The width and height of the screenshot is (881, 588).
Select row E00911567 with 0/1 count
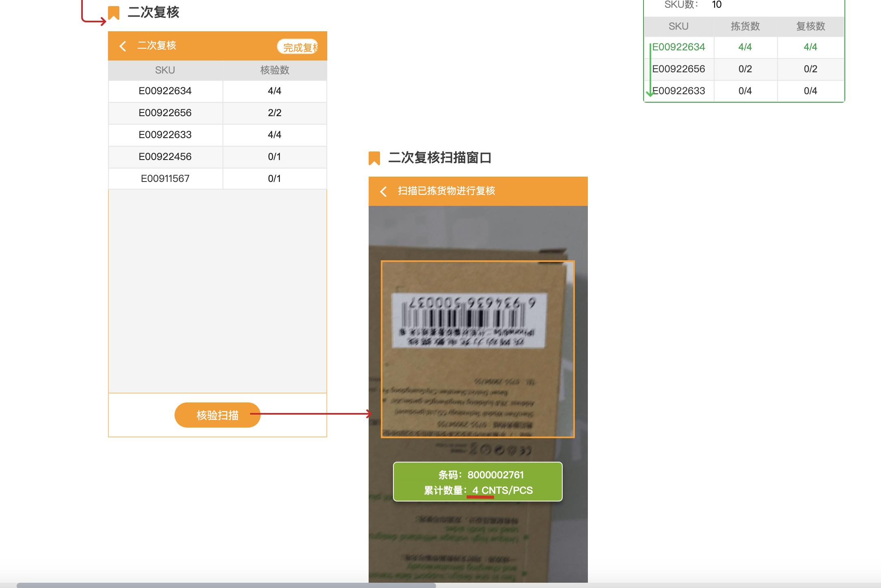point(165,179)
